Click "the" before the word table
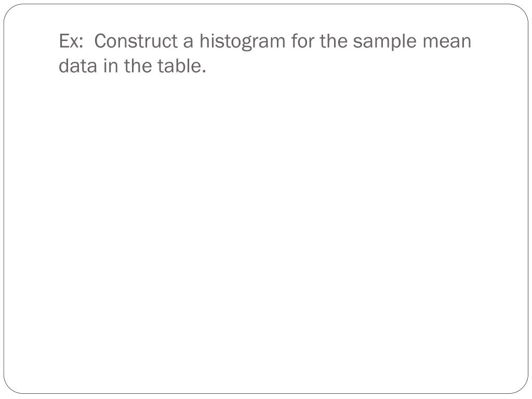 [137, 66]
